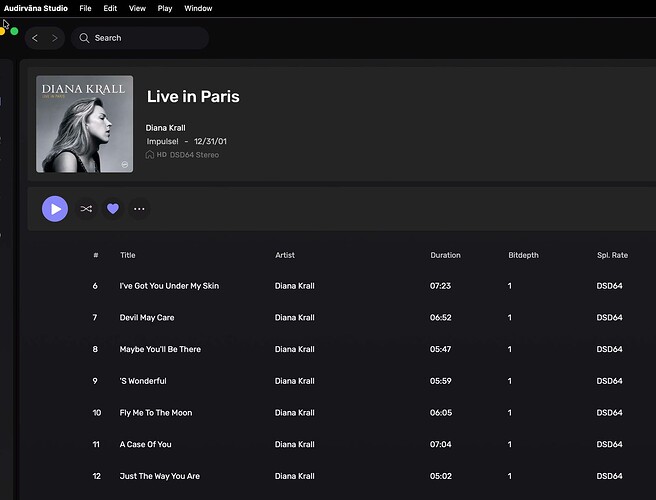Open the Play menu
656x500 pixels.
click(x=165, y=8)
